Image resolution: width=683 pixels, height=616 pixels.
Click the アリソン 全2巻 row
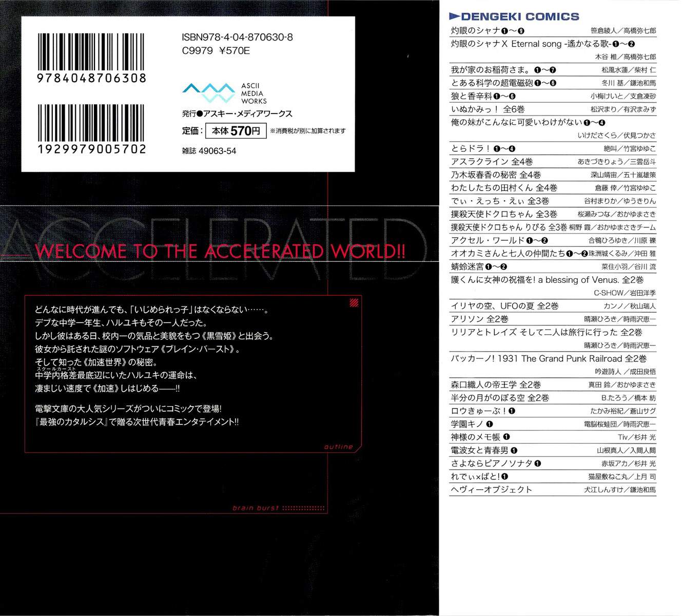coord(553,319)
